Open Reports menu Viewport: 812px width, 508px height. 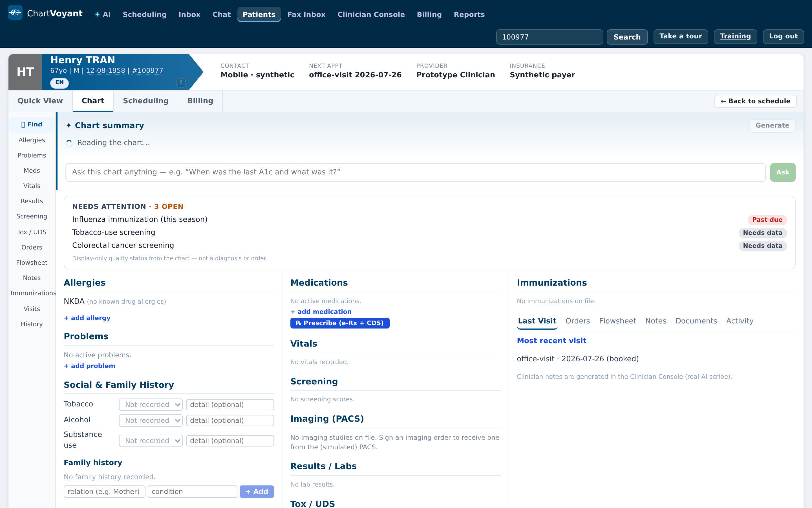pyautogui.click(x=469, y=14)
